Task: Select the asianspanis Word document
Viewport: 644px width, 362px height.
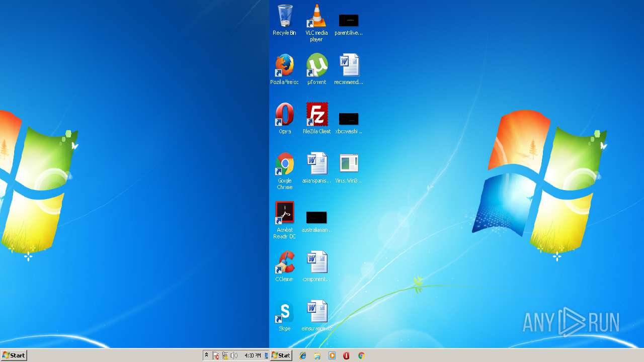Action: pyautogui.click(x=316, y=168)
